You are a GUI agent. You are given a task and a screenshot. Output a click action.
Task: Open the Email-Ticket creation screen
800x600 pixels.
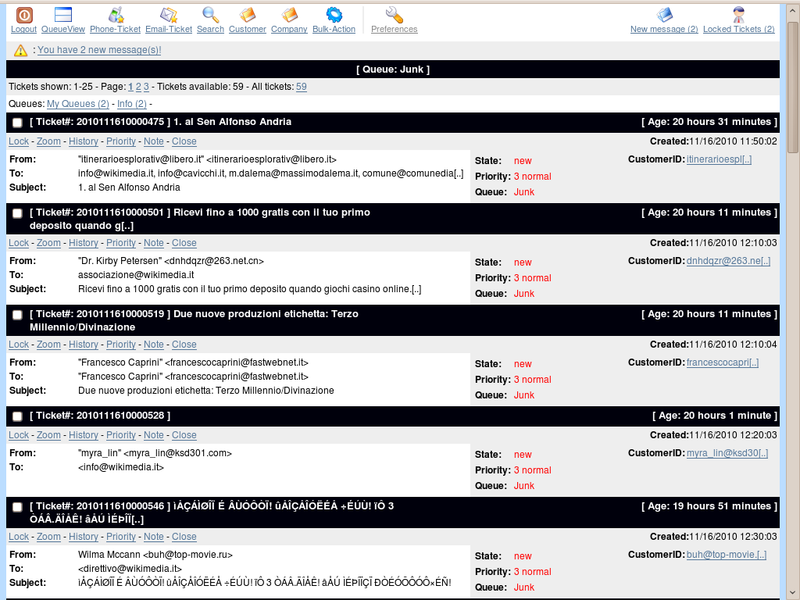169,18
